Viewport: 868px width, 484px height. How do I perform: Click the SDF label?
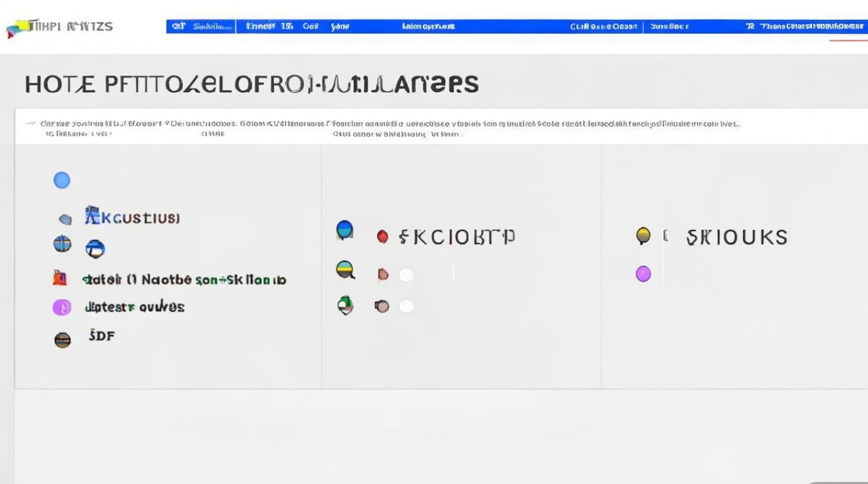tap(101, 335)
